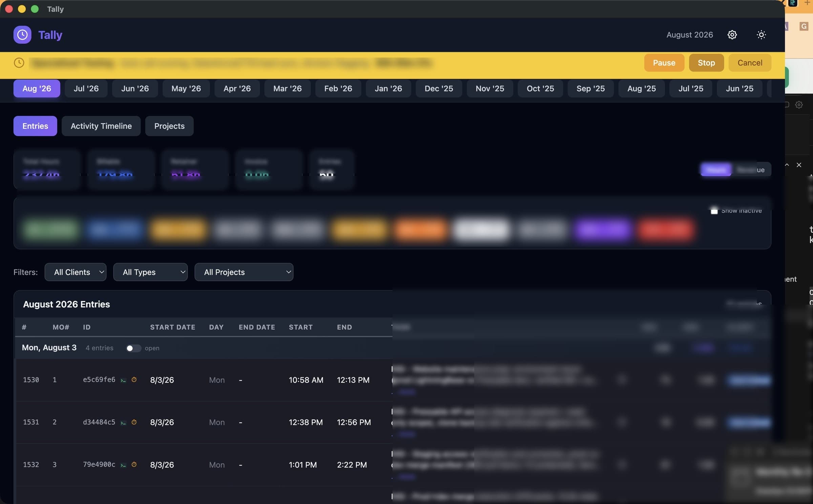Close the panel with the background window X
The width and height of the screenshot is (813, 504).
tap(799, 165)
